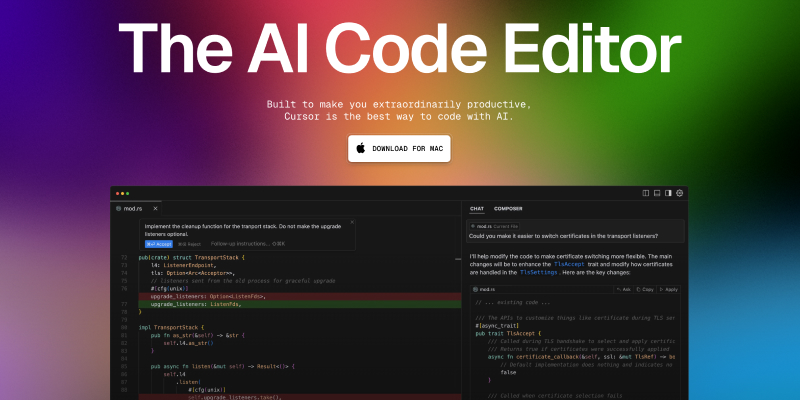Click the line 'tls: Option<Arc<Acceptor>>,'
Viewport: 800px width, 400px height.
pyautogui.click(x=193, y=273)
